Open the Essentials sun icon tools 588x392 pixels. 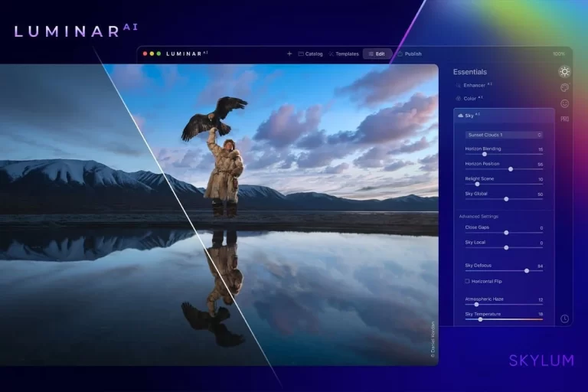(565, 72)
